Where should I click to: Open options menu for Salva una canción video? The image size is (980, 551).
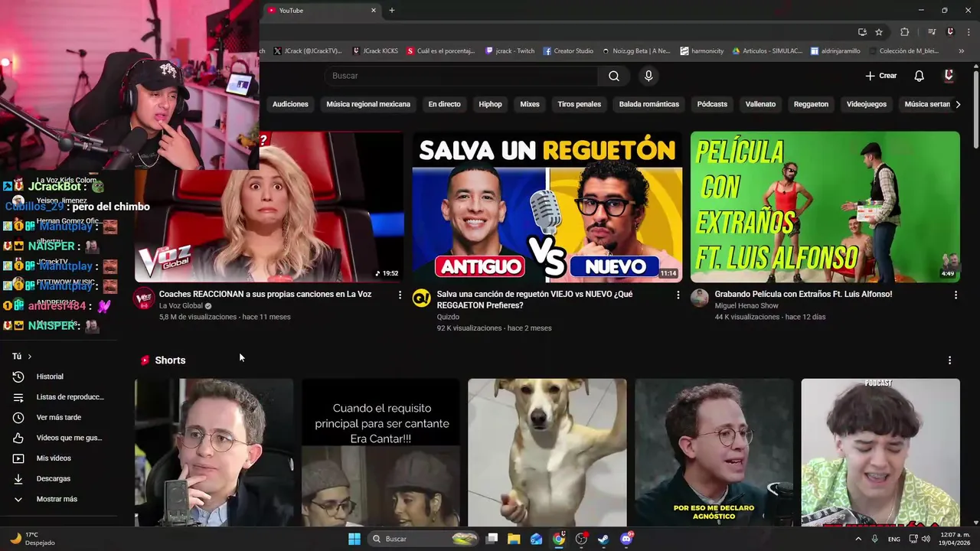pos(678,295)
